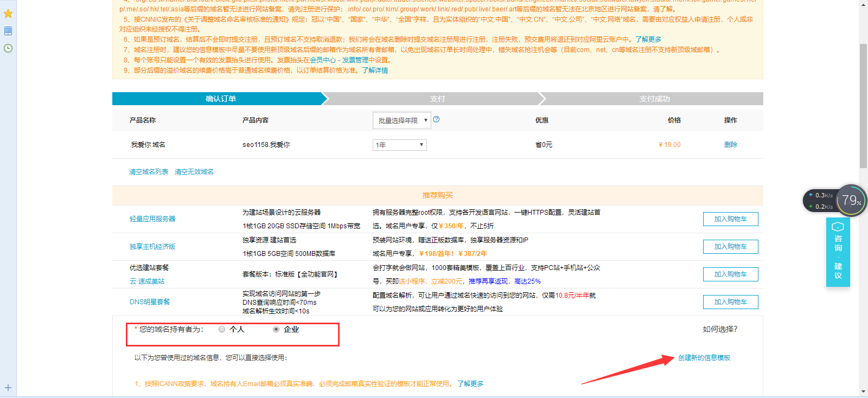Screen dimensions: 868x398
Task: Open the 轻量应用服务器 link
Action: 152,219
